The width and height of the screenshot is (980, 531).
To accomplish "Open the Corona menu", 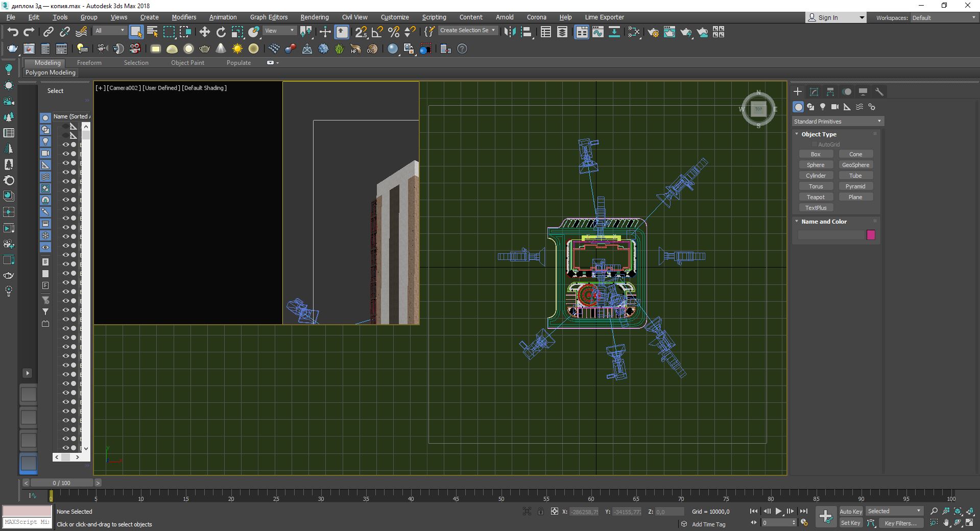I will click(x=537, y=17).
